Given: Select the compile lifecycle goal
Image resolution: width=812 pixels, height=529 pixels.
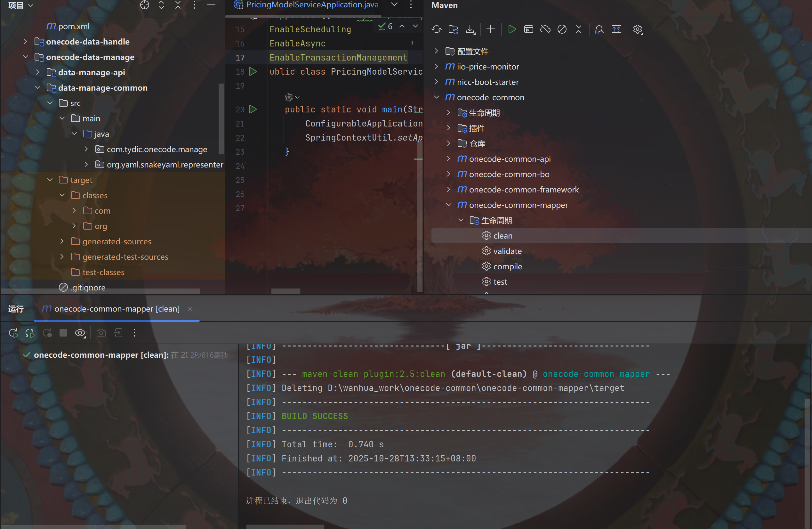Looking at the screenshot, I should [x=507, y=266].
